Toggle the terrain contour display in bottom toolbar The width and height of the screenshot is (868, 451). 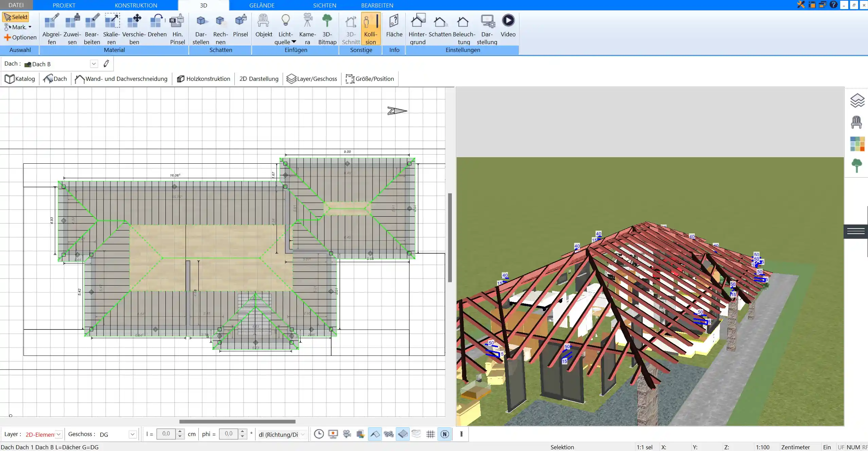[x=416, y=434]
